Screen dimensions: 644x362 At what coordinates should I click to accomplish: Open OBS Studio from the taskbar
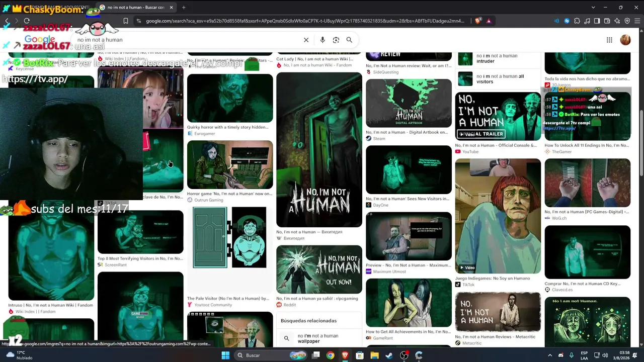(x=404, y=355)
